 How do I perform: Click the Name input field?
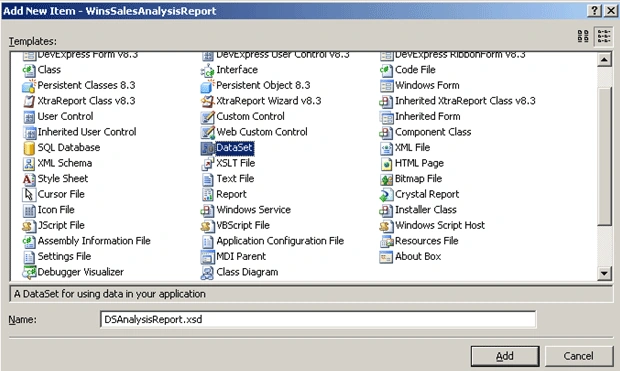(x=318, y=319)
